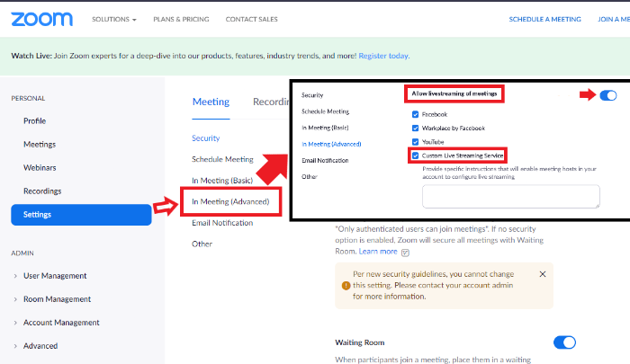Image resolution: width=630 pixels, height=364 pixels.
Task: Click the icon beside Learn more
Action: click(x=405, y=253)
